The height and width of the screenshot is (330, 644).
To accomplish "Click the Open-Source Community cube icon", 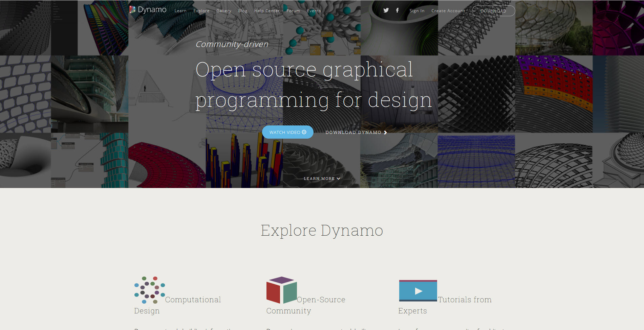I will coord(281,290).
